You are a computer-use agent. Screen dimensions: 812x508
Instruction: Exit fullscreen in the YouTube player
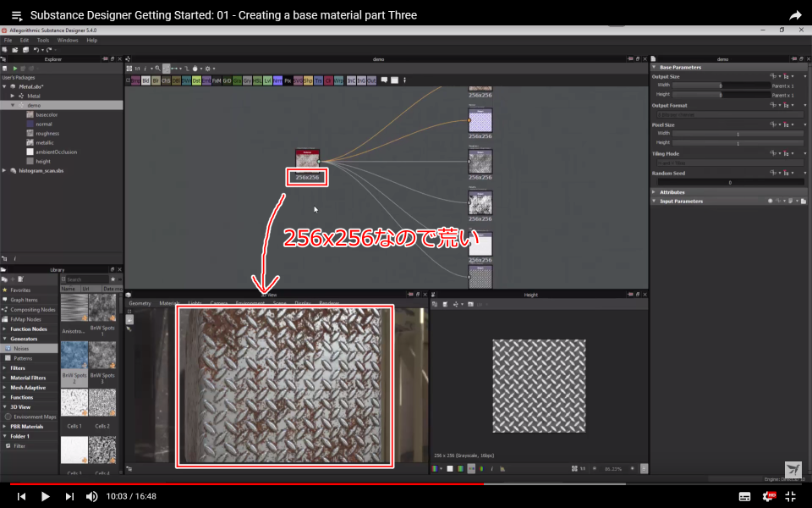pos(791,496)
